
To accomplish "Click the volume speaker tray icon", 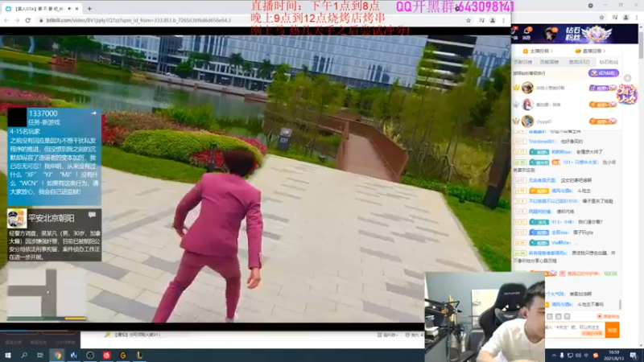I will (578, 356).
